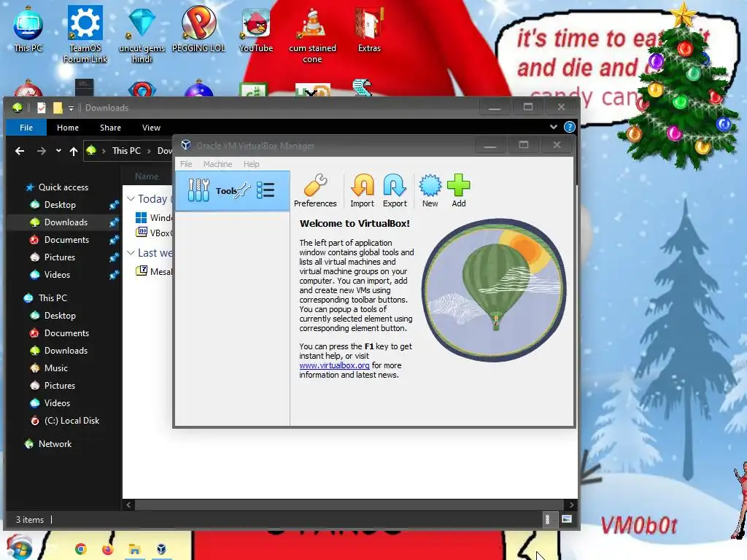Switch to Explorer View ribbon tab
The height and width of the screenshot is (560, 747).
[151, 128]
